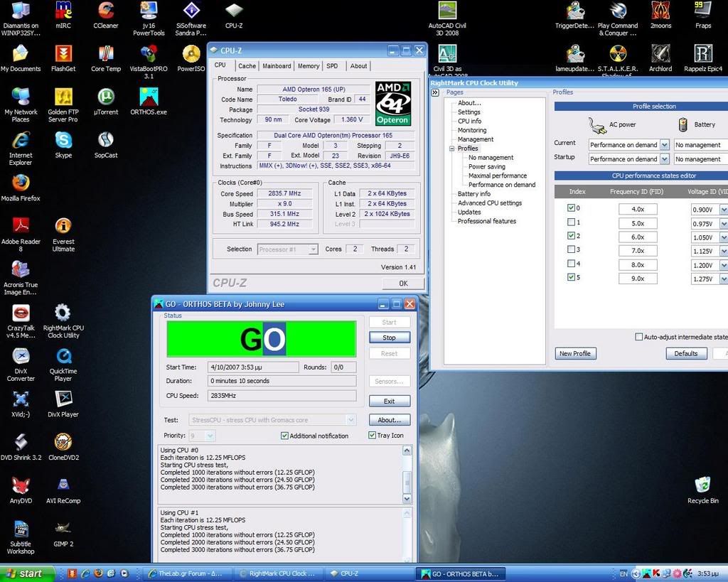Launch Core Temp from the desktop

click(106, 58)
